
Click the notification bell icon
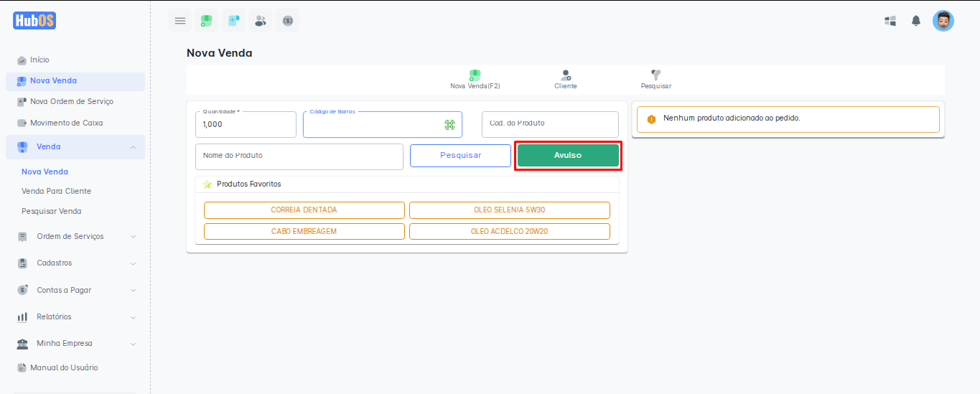916,21
